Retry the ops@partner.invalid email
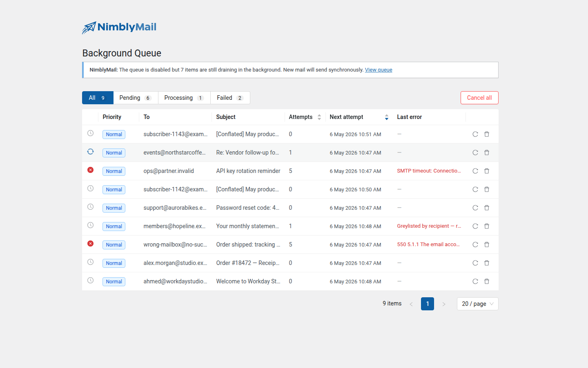 [x=475, y=171]
